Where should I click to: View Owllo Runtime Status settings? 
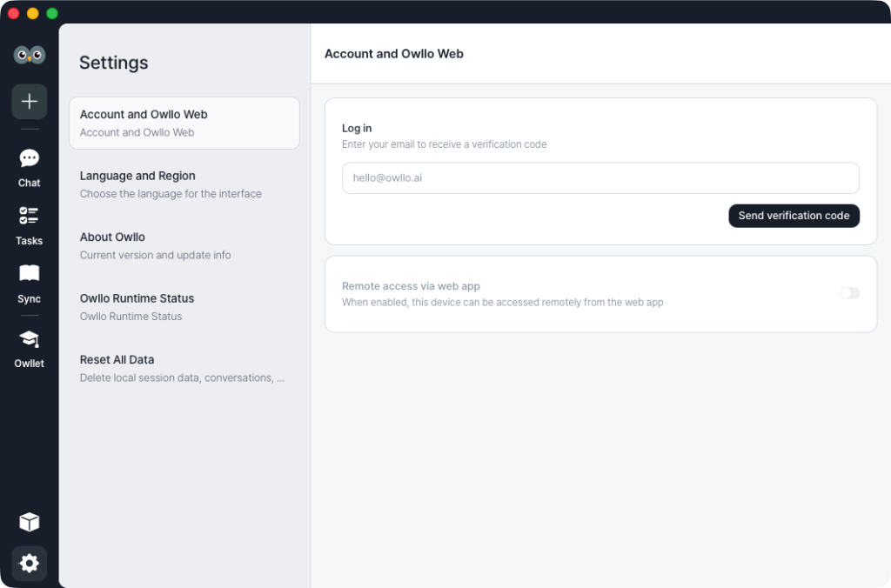[184, 307]
